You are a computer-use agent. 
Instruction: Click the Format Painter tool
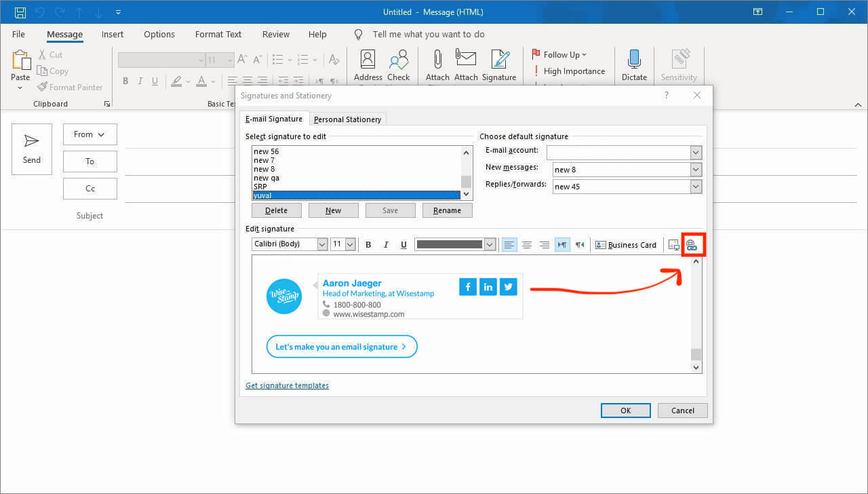[70, 87]
